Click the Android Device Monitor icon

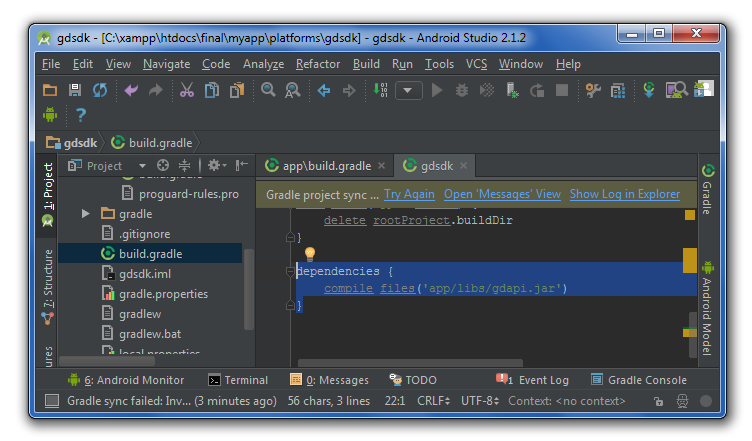50,115
